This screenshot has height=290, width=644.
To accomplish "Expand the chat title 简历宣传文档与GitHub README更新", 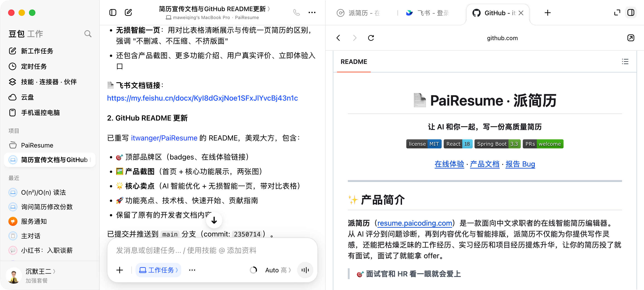I will 214,9.
